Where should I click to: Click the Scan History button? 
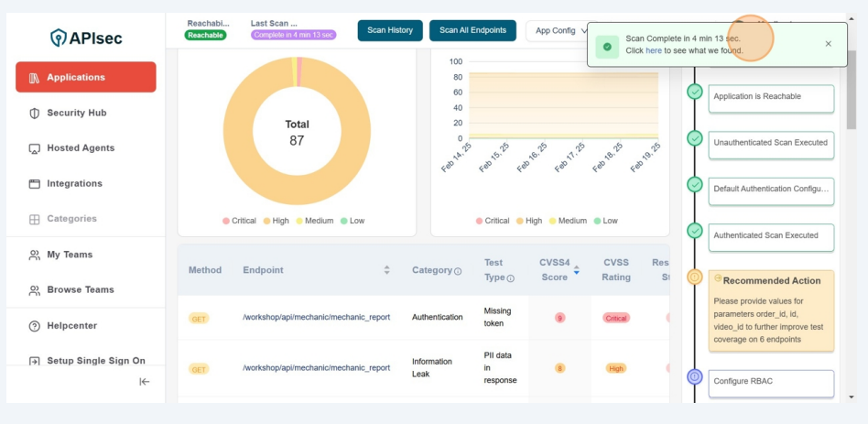[390, 30]
